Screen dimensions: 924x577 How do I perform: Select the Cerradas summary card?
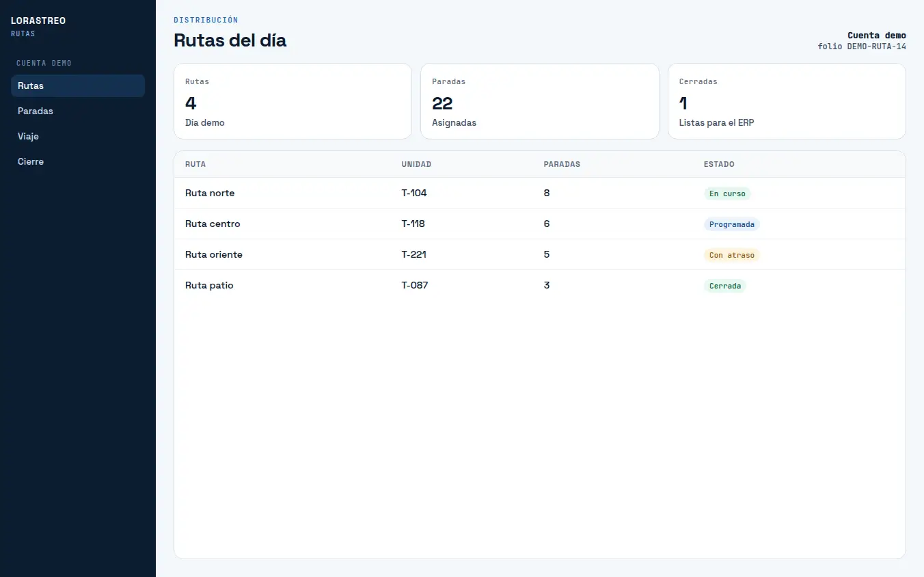coord(787,101)
